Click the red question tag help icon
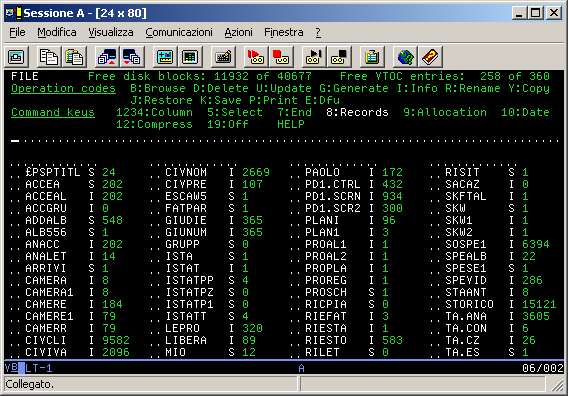The image size is (568, 396). tap(430, 57)
